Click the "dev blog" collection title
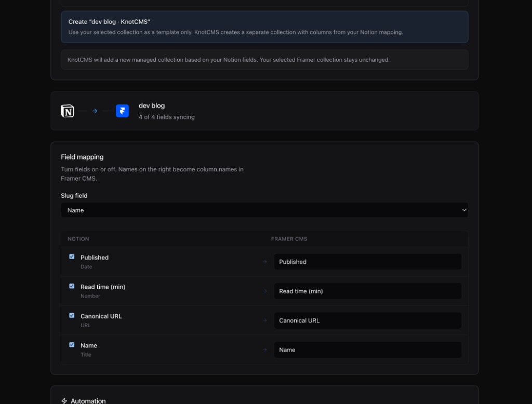Screen dimensions: 532x404 pyautogui.click(x=152, y=105)
